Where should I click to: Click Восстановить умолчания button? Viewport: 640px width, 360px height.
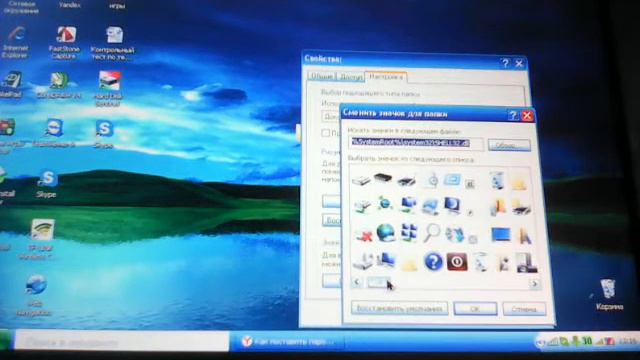399,308
